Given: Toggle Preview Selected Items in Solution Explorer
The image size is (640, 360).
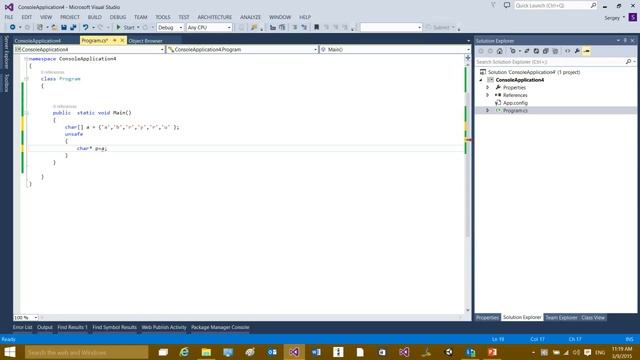Looking at the screenshot, I should click(587, 51).
